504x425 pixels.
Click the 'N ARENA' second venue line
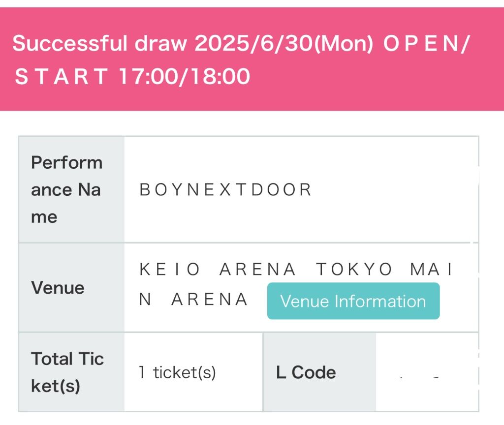tap(193, 300)
